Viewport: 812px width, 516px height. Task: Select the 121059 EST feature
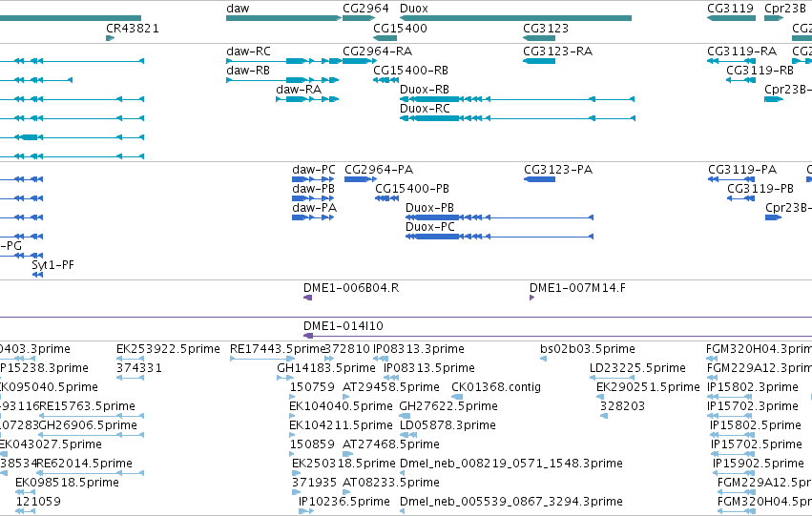pos(25,511)
